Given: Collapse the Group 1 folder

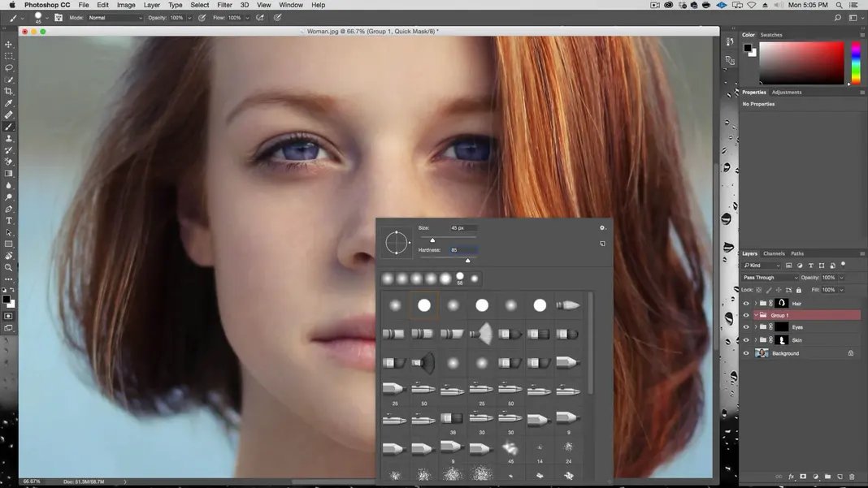Looking at the screenshot, I should coord(756,315).
